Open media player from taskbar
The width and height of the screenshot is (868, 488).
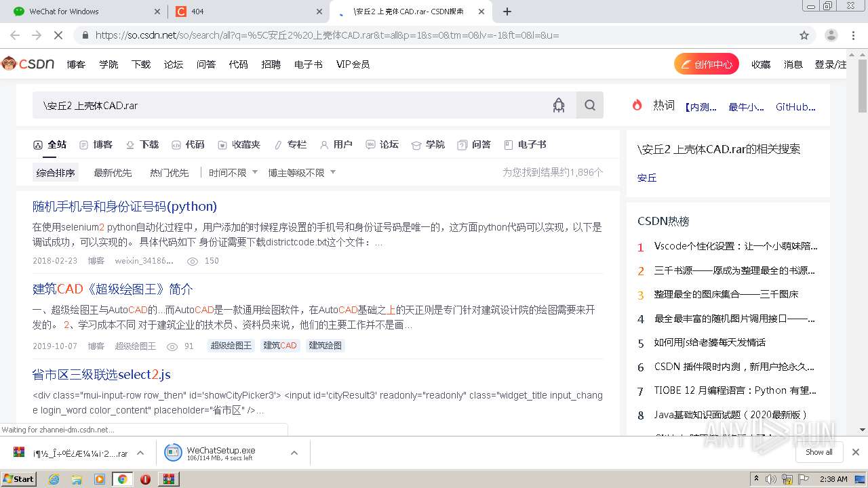click(x=100, y=479)
